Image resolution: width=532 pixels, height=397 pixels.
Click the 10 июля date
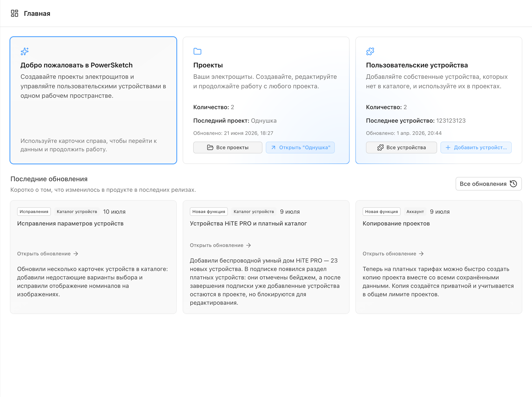(x=114, y=212)
